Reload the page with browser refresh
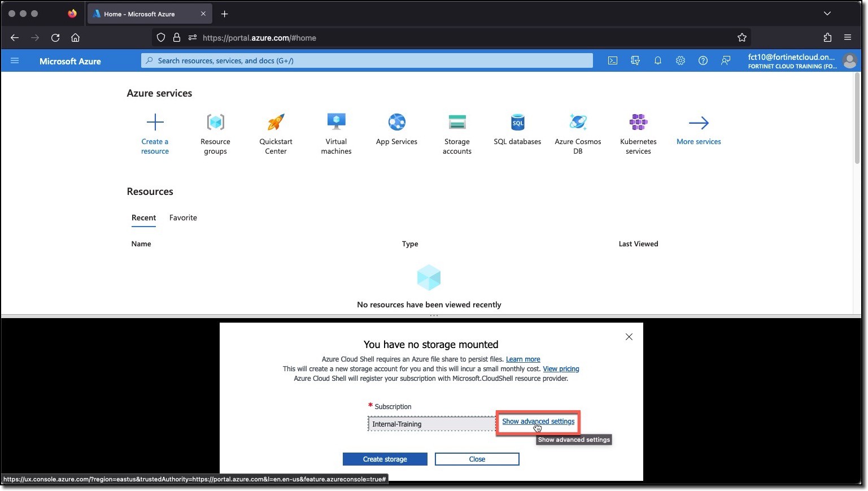868x491 pixels. coord(55,38)
